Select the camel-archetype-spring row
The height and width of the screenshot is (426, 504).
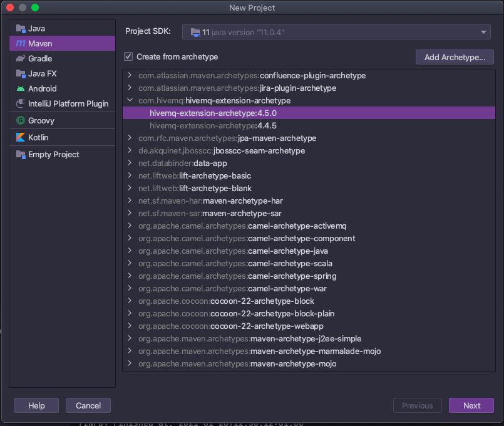309,276
